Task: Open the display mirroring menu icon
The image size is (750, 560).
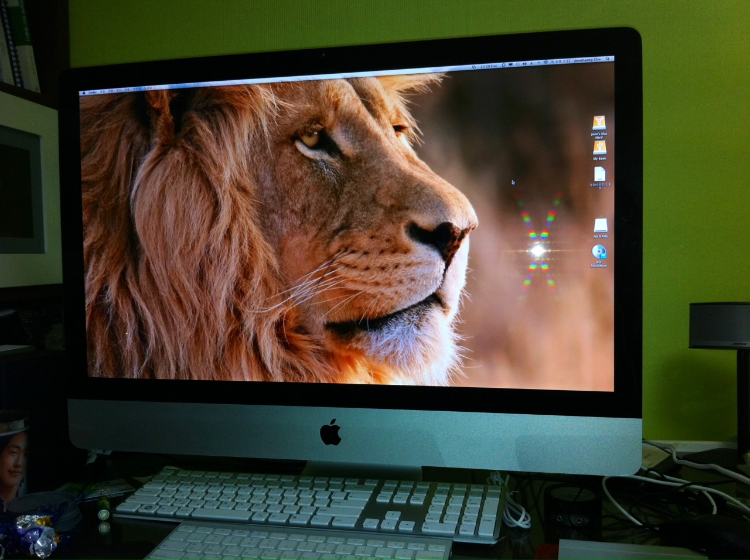Action: (x=512, y=64)
